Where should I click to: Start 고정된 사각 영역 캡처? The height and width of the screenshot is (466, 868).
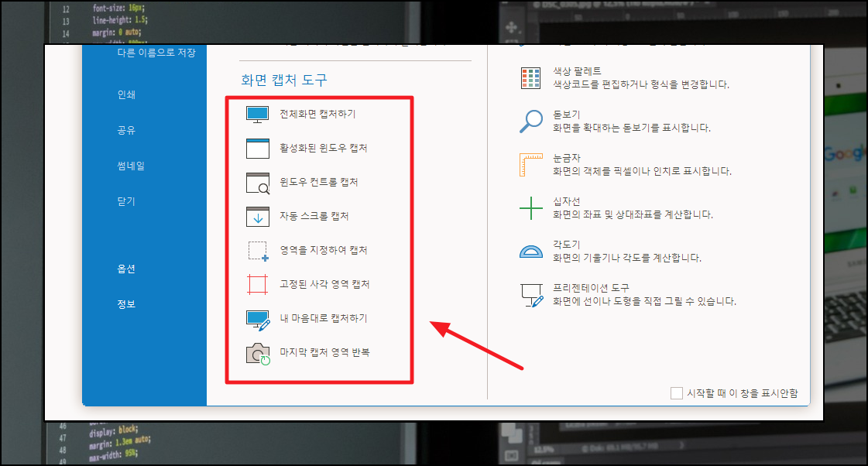pos(324,284)
